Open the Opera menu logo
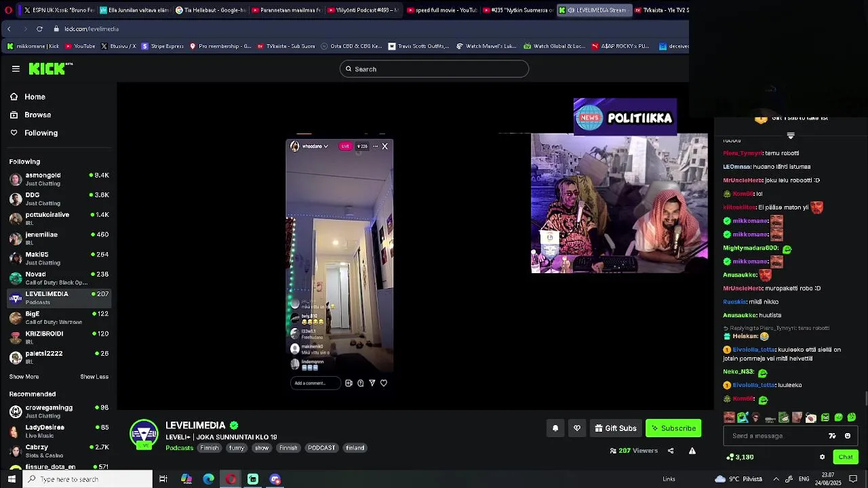868x488 pixels. (x=8, y=10)
